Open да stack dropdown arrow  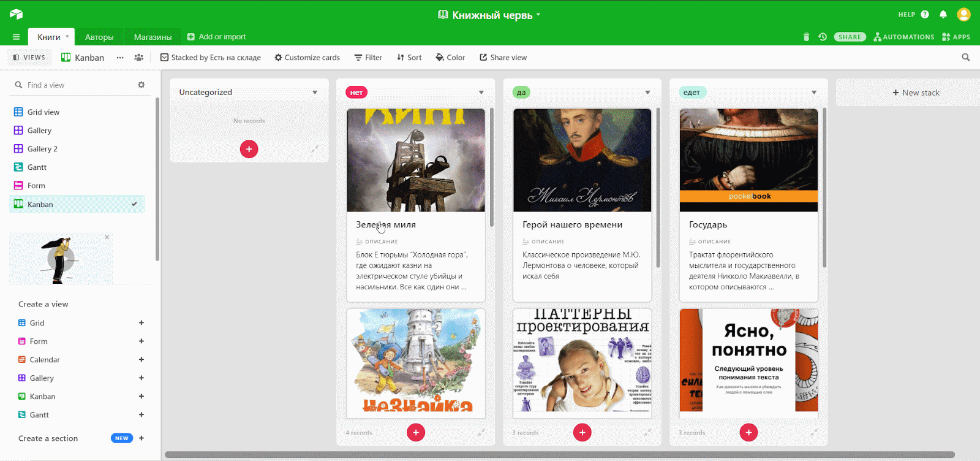[647, 93]
